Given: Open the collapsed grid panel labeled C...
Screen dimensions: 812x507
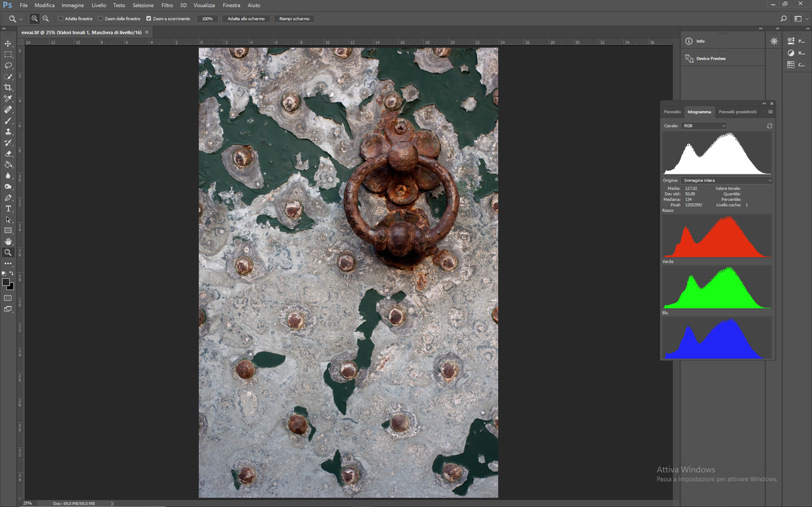Looking at the screenshot, I should pos(796,65).
